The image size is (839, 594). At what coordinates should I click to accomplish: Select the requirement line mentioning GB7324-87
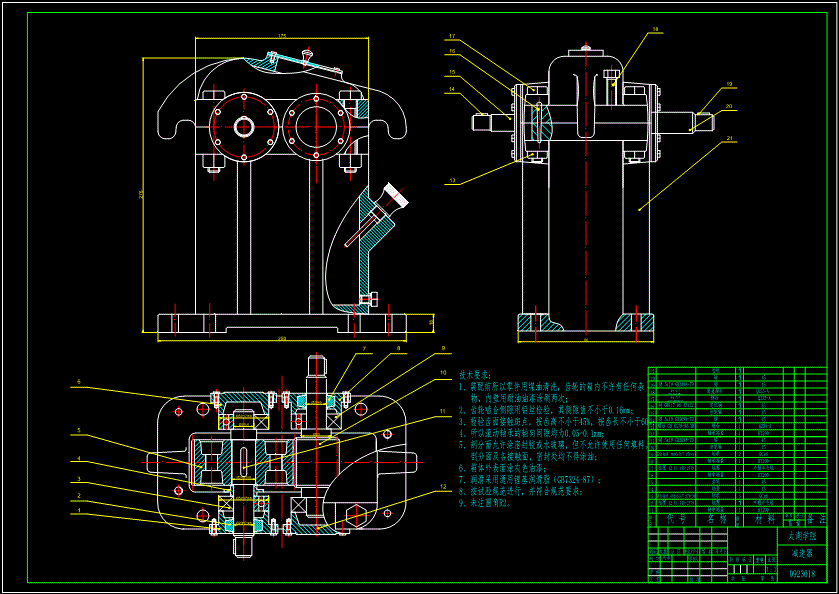(530, 480)
